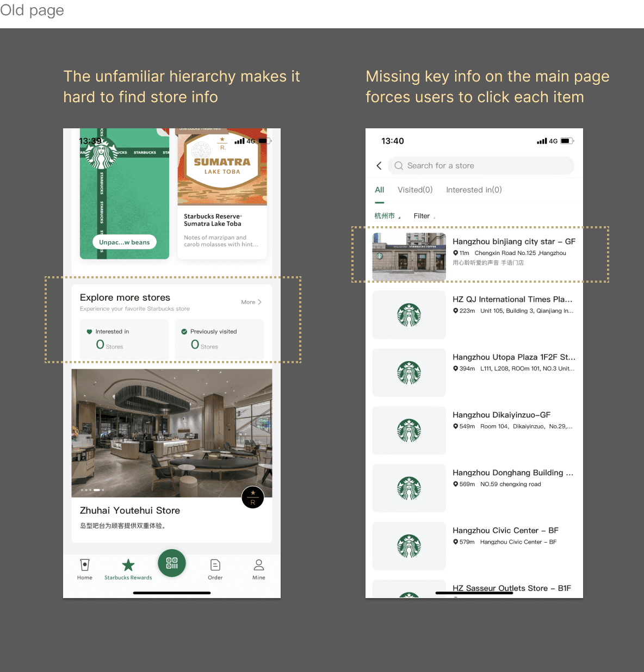Open the Order tab icon
Screen dimensions: 644x672
215,565
